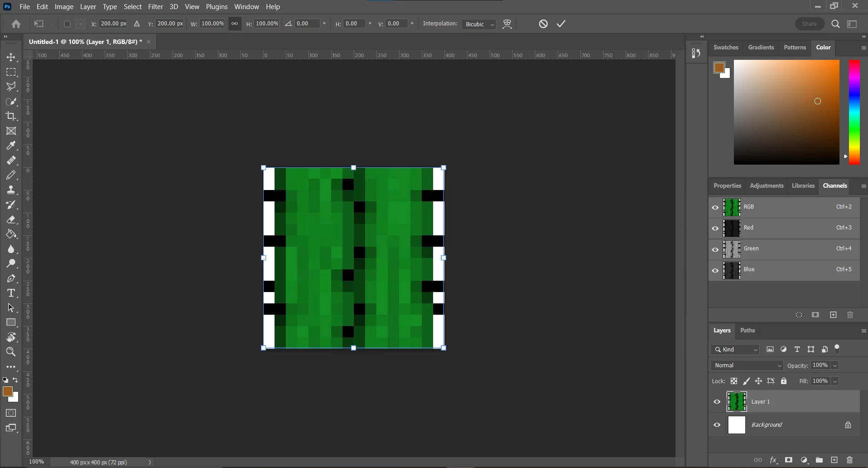Image resolution: width=868 pixels, height=468 pixels.
Task: Open the layer blend mode dropdown
Action: (747, 366)
